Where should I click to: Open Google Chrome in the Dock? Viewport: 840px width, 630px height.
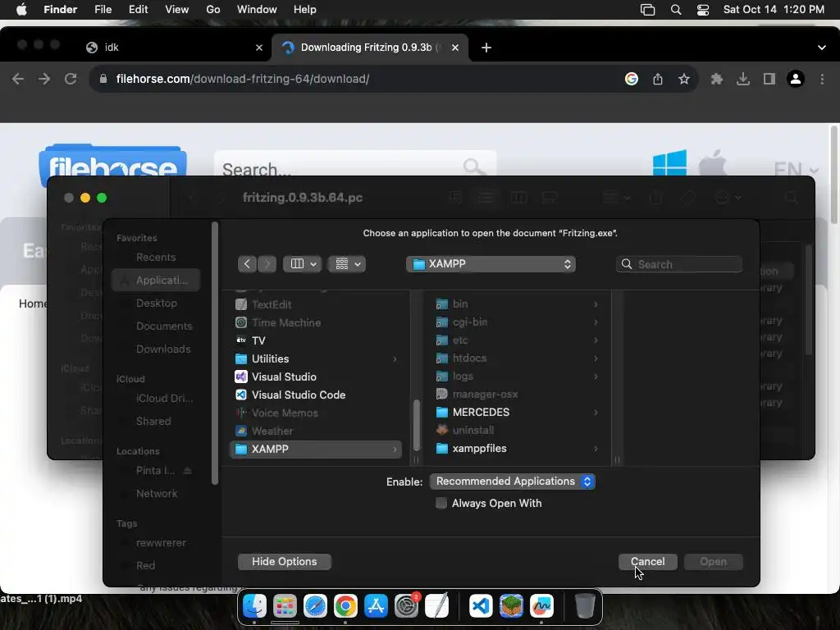(346, 606)
